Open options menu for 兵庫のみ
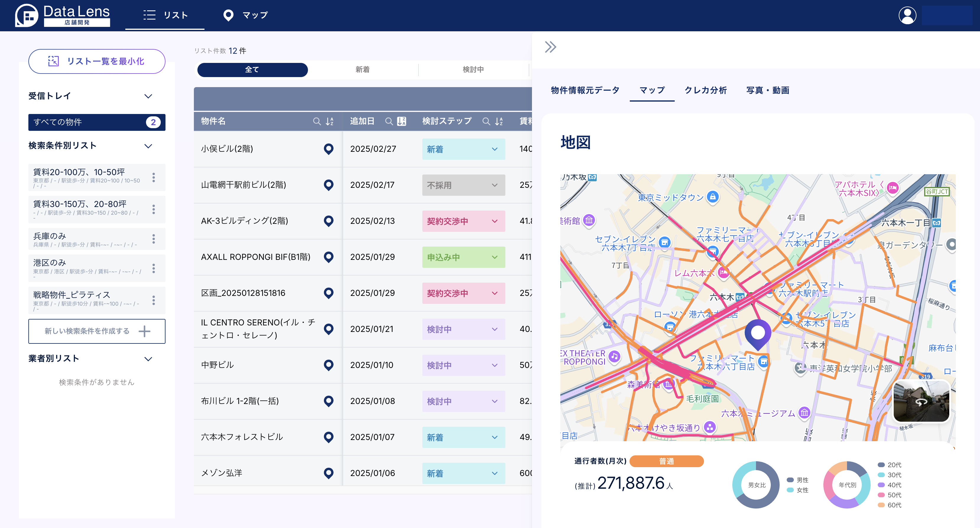980x528 pixels. point(154,239)
